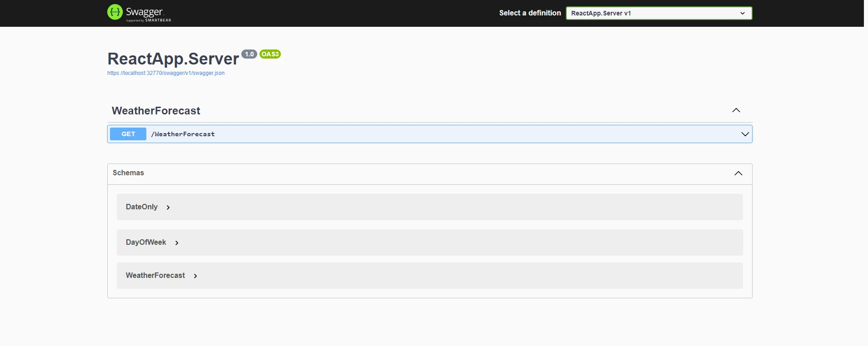Click the arrow beside the WeatherForecast schema
Viewport: 868px width, 346px height.
point(195,276)
